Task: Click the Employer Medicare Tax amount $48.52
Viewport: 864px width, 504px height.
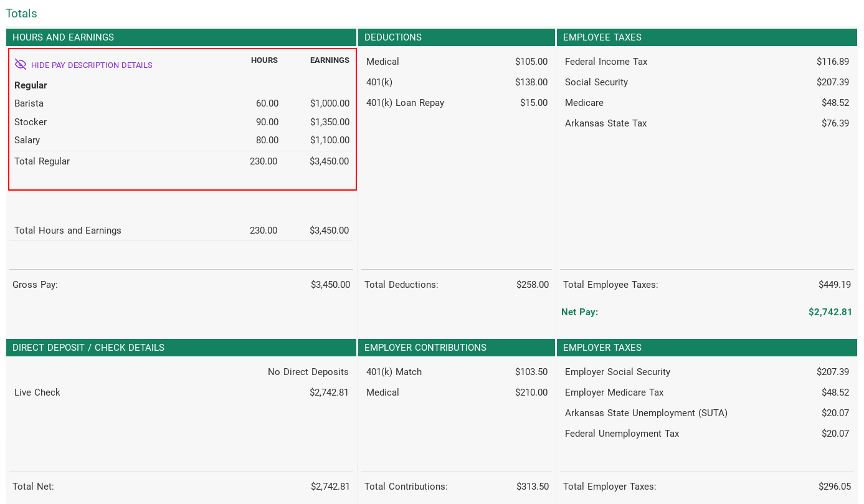Action: [835, 392]
